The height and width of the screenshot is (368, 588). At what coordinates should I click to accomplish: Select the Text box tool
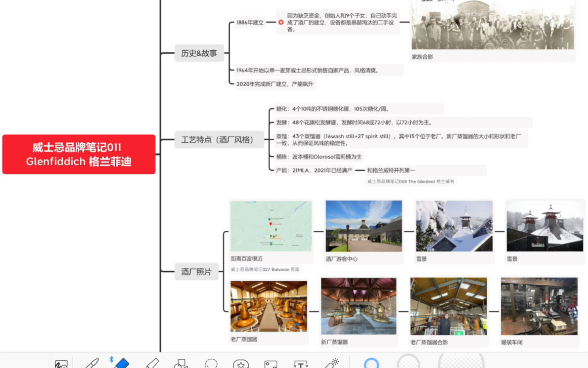[x=301, y=364]
